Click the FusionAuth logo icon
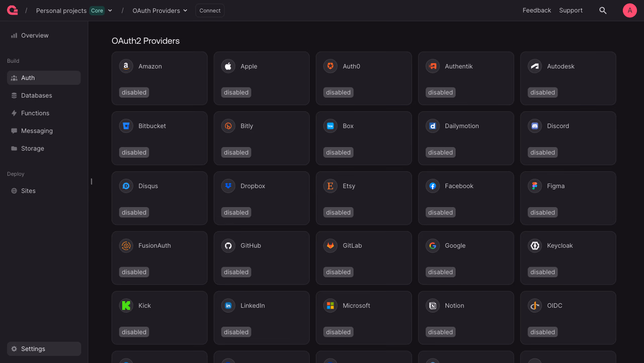644x363 pixels. click(126, 246)
